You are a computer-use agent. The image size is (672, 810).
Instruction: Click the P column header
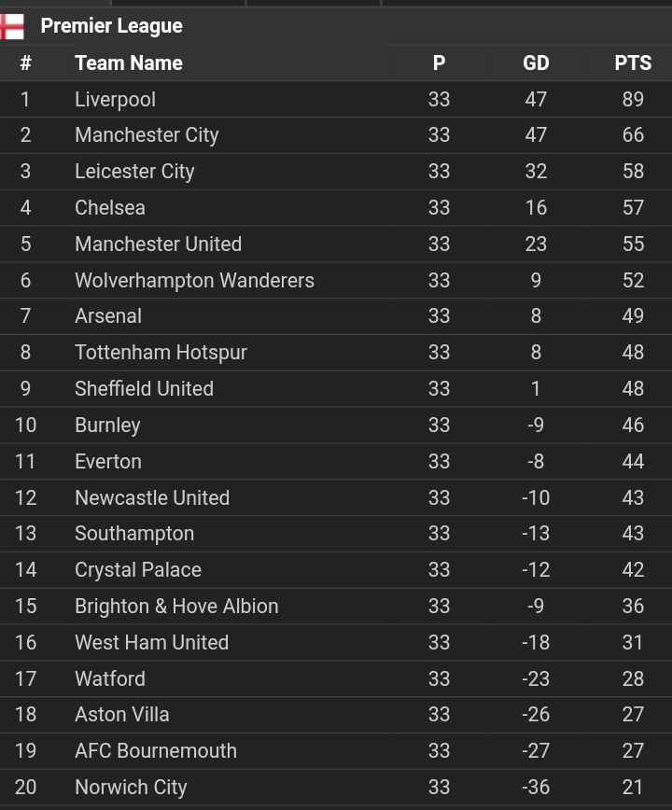coord(439,63)
